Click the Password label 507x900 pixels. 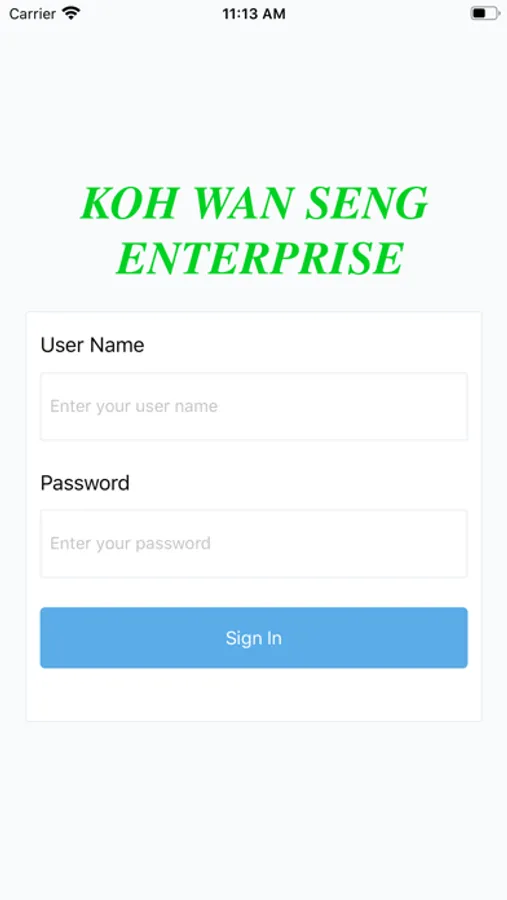pos(85,483)
